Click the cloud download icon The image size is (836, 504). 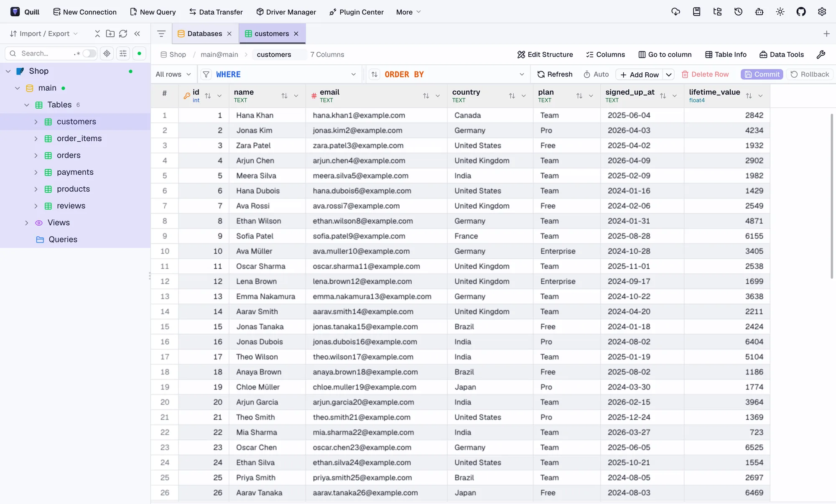[x=675, y=12]
